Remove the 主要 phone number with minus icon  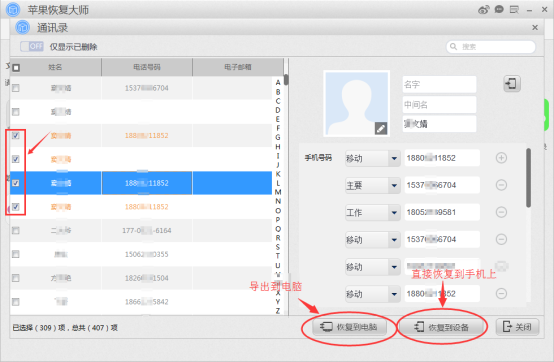[x=501, y=185]
